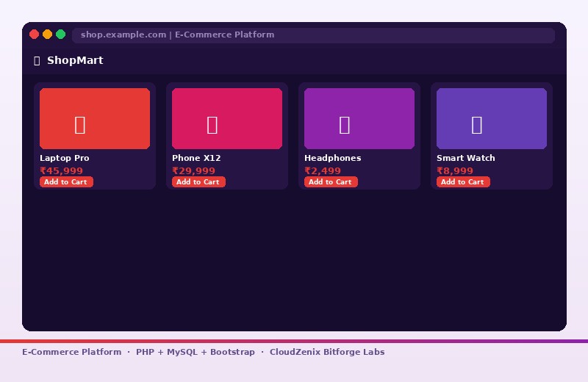Add Smart Watch to cart
Viewport: 588px width, 382px height.
[463, 181]
